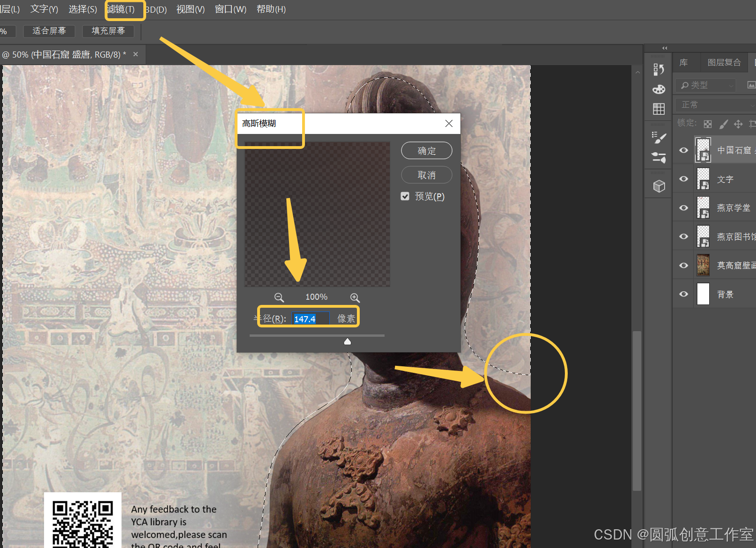Select the 背景 layer thumbnail
Screen dimensions: 756x548
tap(703, 294)
